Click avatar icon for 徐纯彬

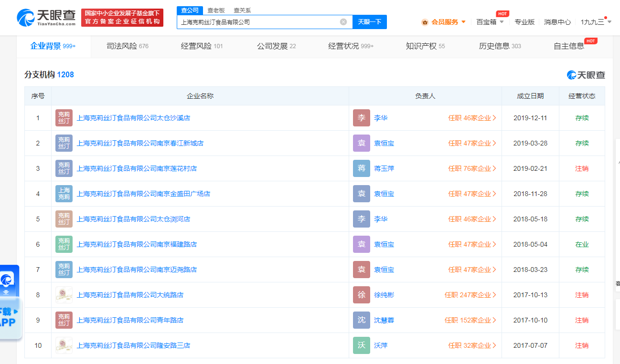(x=361, y=295)
